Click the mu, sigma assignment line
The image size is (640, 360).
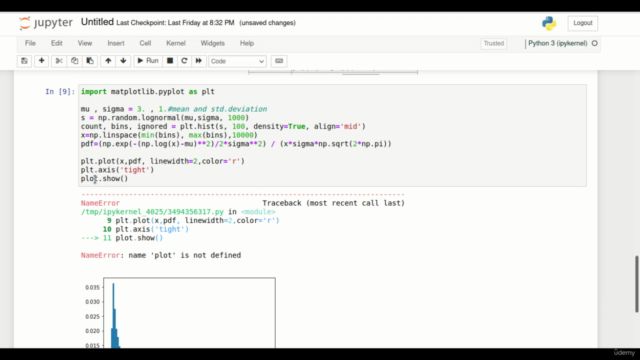(174, 109)
